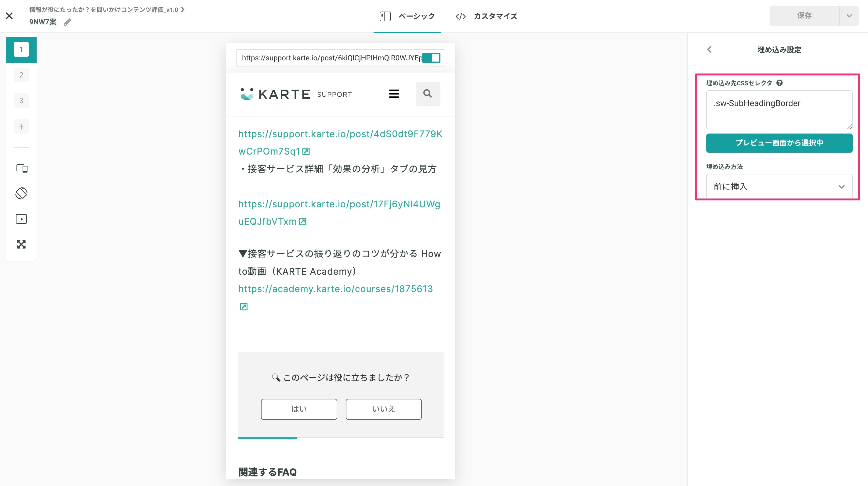Click the preview URL input field
This screenshot has height=486, width=868.
click(331, 58)
